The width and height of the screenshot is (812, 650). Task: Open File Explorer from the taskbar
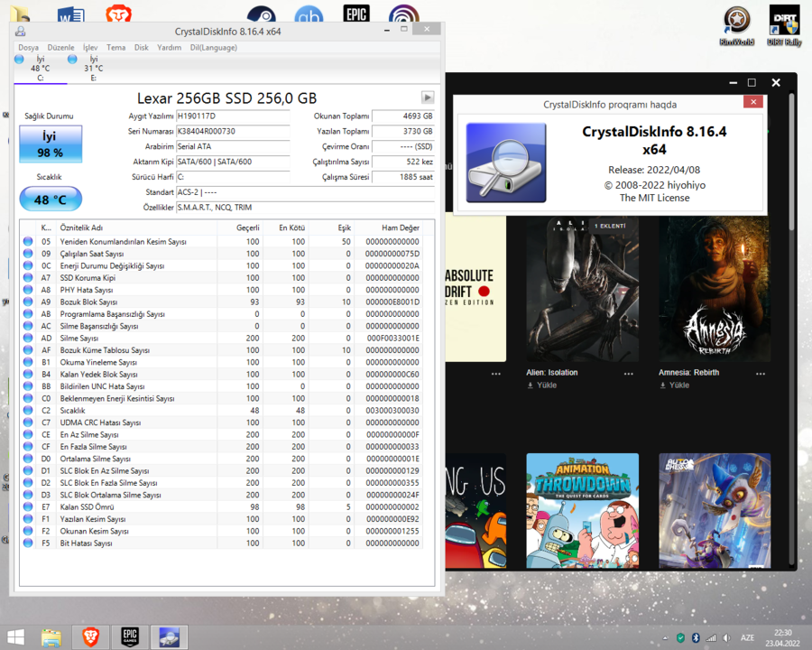pos(51,637)
